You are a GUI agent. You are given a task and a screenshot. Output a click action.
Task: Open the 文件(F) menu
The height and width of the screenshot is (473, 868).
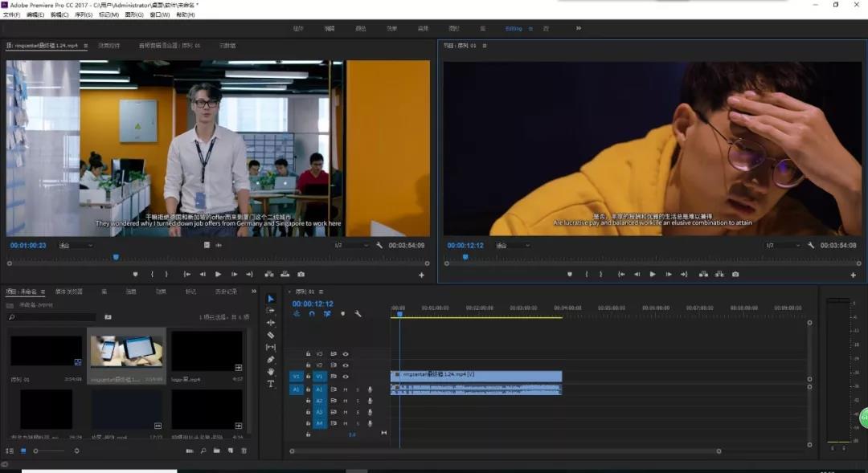coord(11,14)
